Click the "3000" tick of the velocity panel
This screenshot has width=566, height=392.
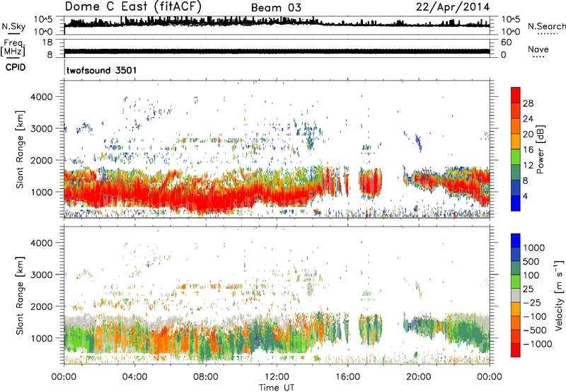coord(42,275)
